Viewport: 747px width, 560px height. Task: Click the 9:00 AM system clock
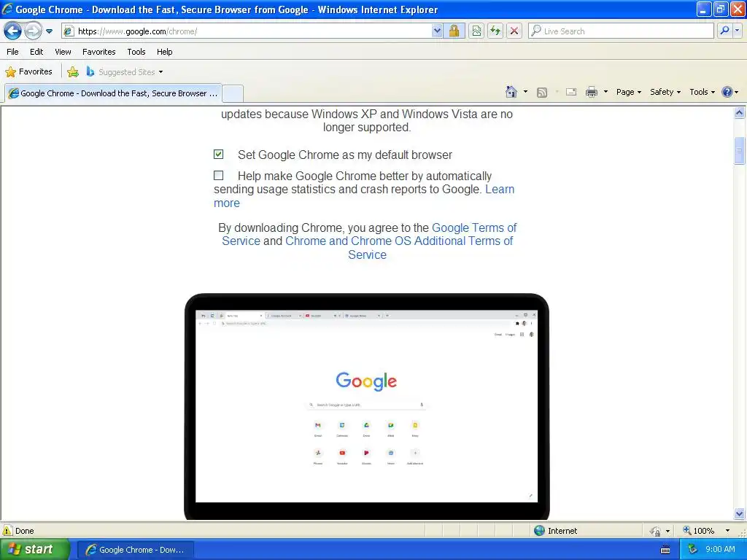coord(720,549)
